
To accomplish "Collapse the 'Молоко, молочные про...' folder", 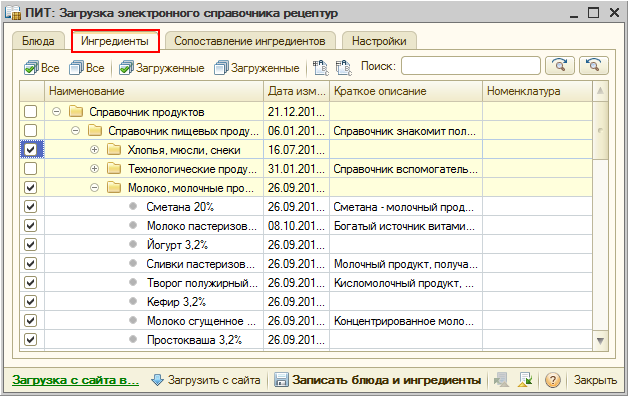I will click(x=95, y=187).
